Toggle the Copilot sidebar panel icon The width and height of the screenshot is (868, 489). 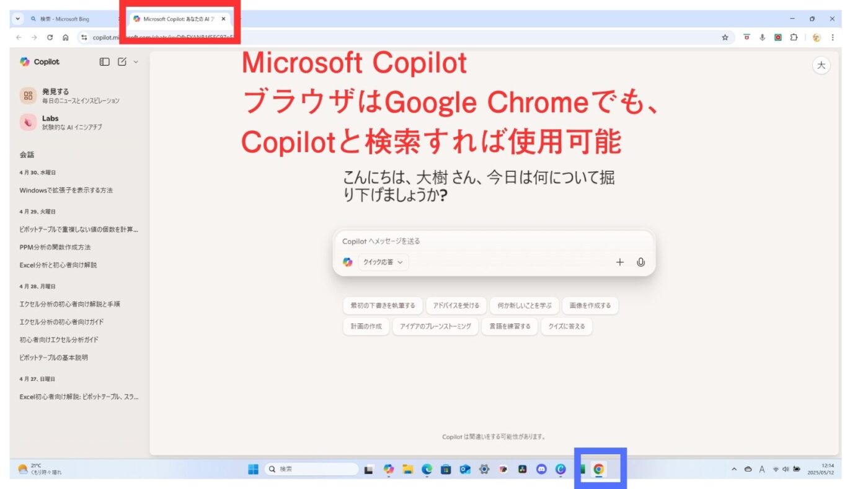pos(105,62)
